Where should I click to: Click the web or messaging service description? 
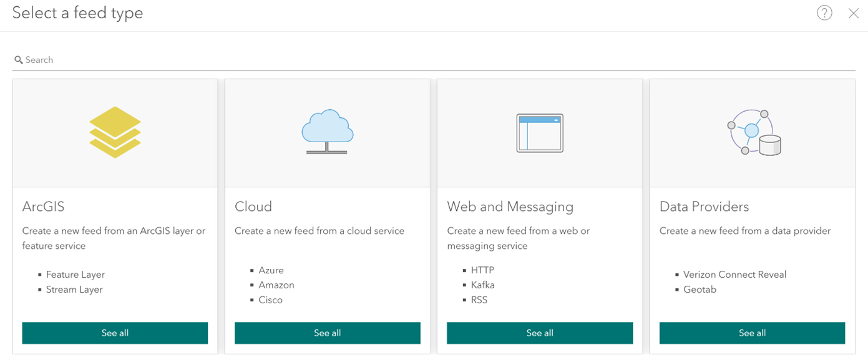click(x=519, y=238)
